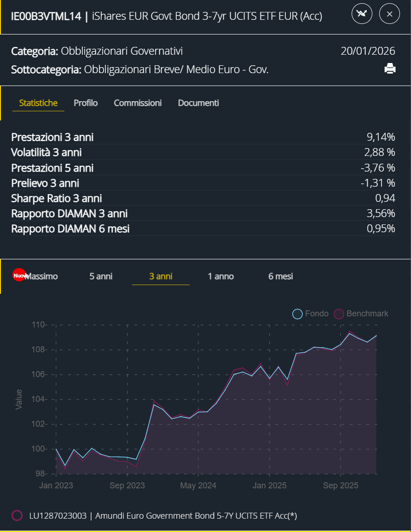Image resolution: width=411 pixels, height=532 pixels.
Task: Click the compare funds chart icon
Action: [x=362, y=14]
